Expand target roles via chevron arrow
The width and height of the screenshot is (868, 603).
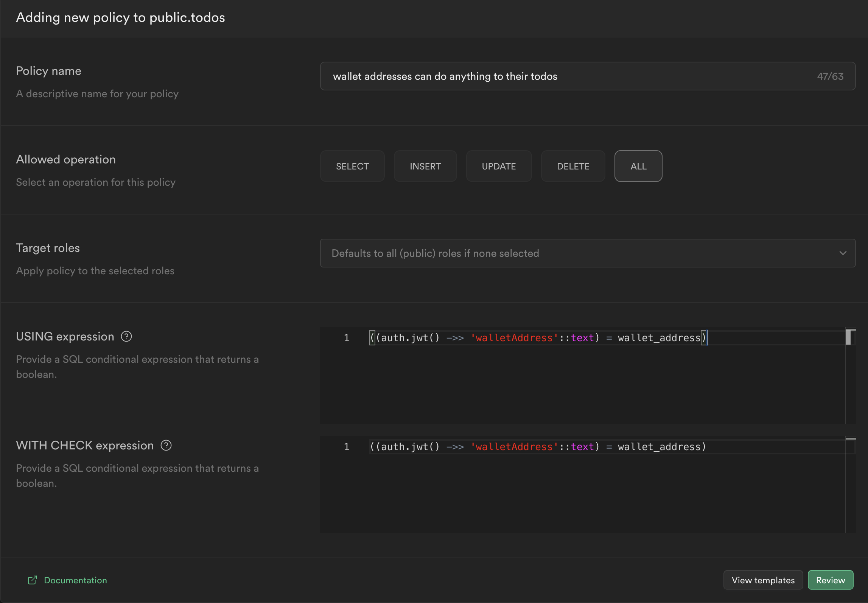[x=843, y=253]
